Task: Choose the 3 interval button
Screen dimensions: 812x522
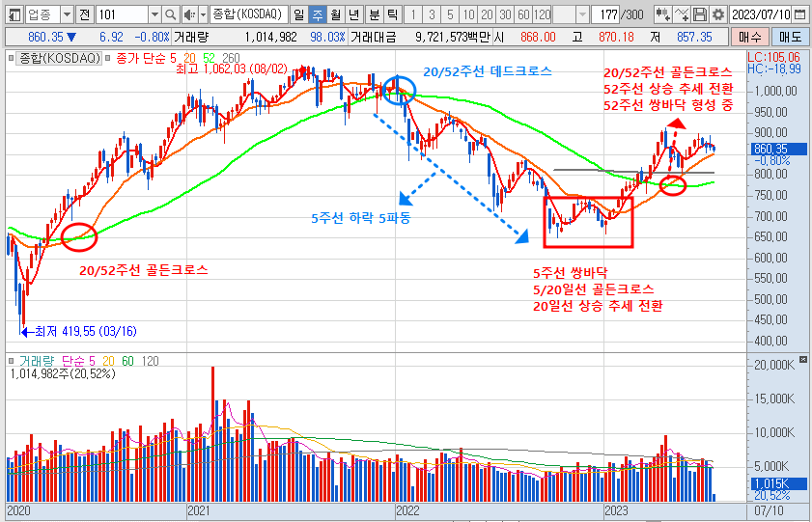Action: pos(432,14)
